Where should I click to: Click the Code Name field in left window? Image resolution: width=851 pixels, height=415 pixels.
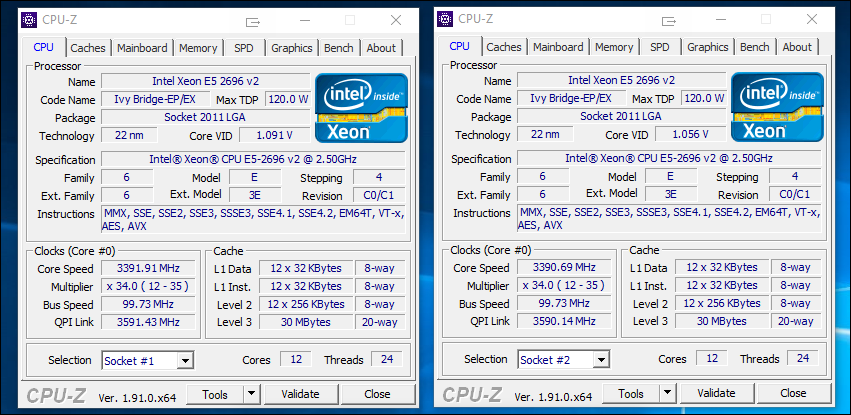pyautogui.click(x=155, y=99)
